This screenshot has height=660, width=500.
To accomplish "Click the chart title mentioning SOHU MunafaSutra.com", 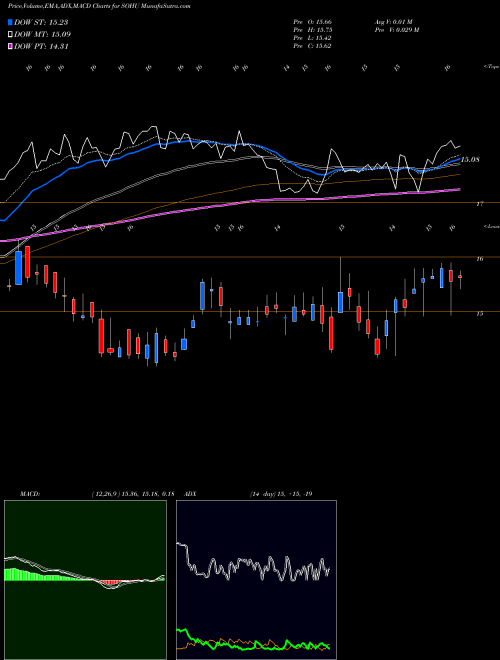I will coord(99,7).
